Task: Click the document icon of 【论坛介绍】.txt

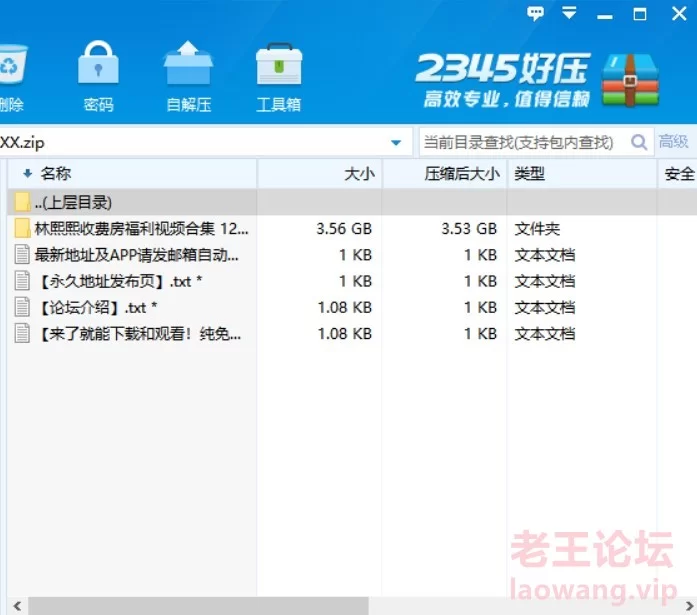Action: pos(22,307)
